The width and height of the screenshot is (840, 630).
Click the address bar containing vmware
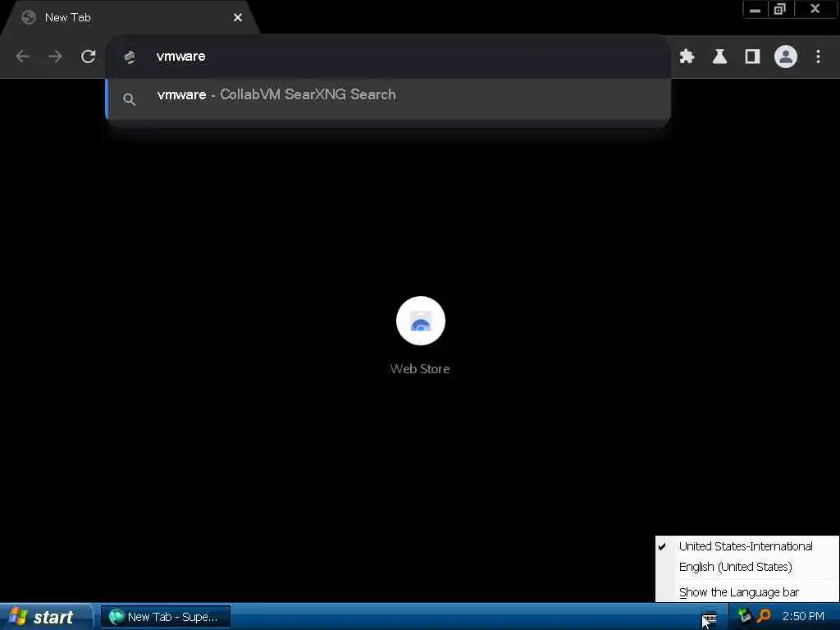388,57
